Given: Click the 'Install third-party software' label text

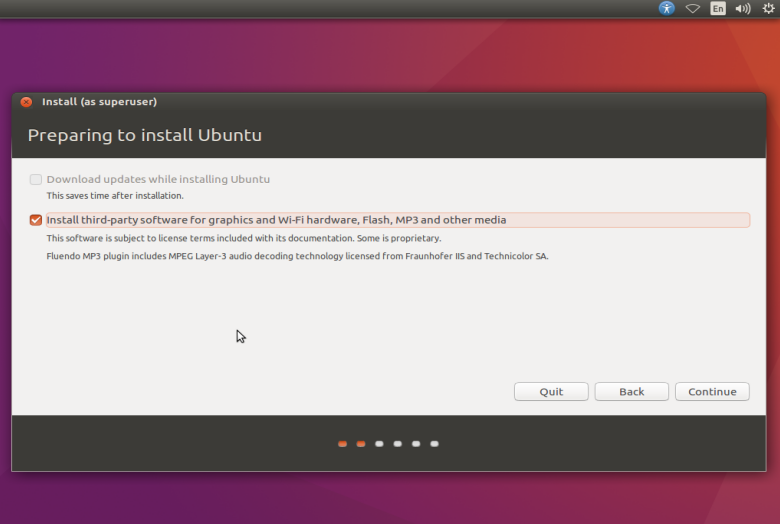Looking at the screenshot, I should tap(277, 220).
